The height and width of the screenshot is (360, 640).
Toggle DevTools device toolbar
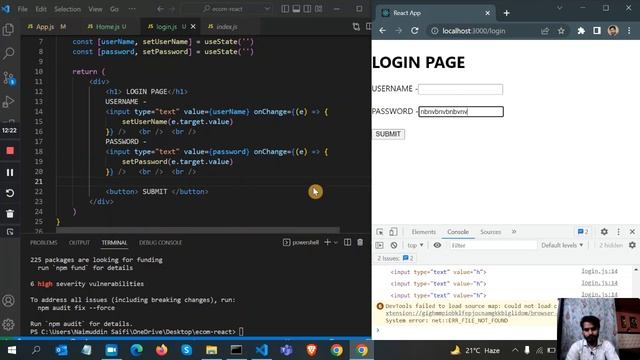pos(393,232)
